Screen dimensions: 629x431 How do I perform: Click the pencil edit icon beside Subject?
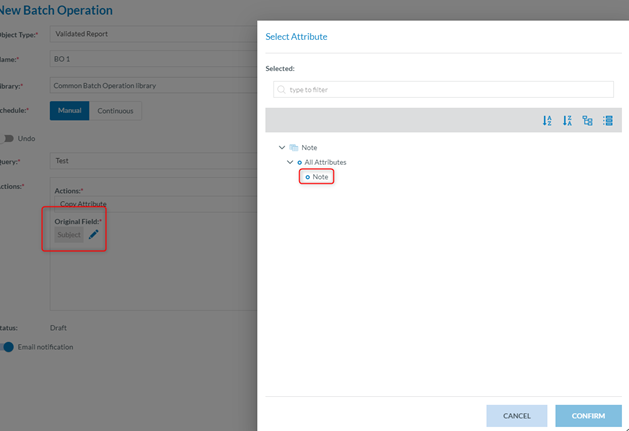(94, 235)
